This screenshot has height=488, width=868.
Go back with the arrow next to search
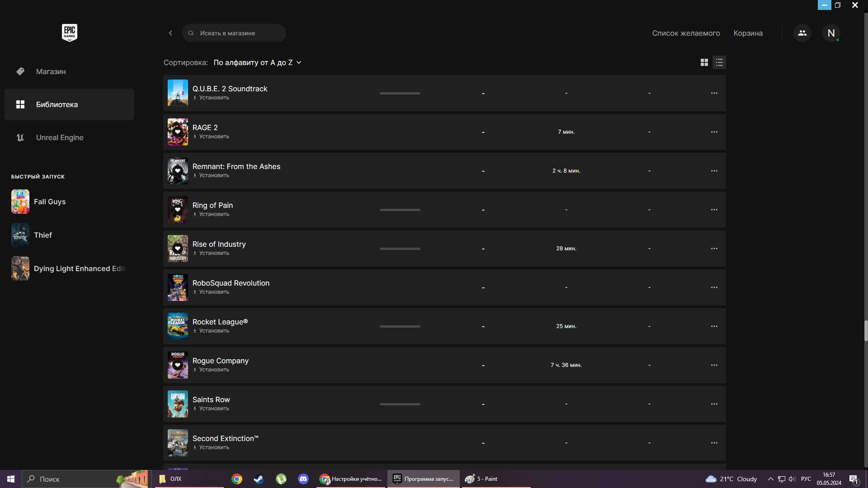pyautogui.click(x=170, y=33)
